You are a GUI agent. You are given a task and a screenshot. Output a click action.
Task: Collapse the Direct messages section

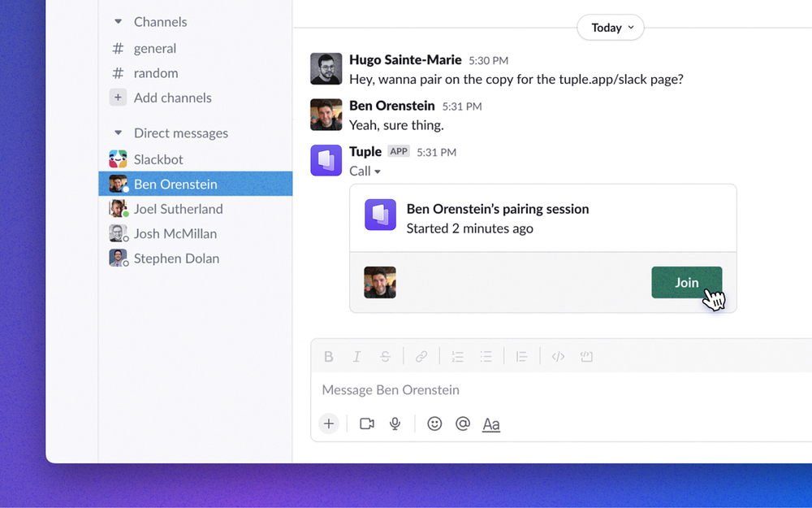coord(118,132)
